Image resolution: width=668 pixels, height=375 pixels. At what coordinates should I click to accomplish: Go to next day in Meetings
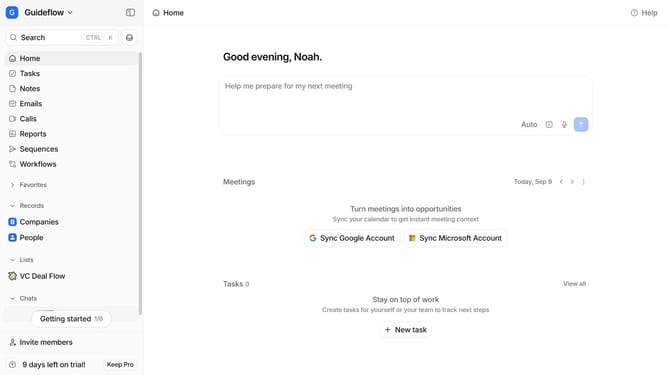click(572, 182)
